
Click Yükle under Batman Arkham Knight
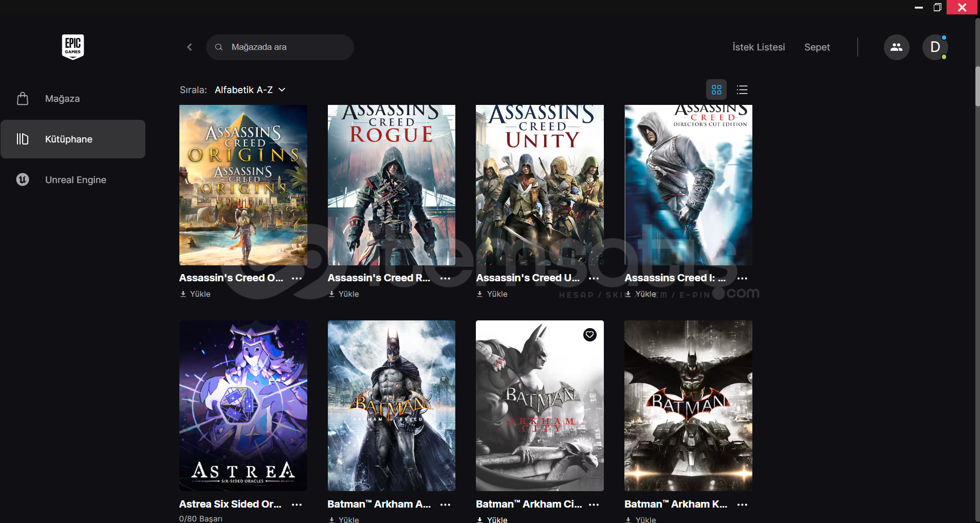[x=641, y=519]
